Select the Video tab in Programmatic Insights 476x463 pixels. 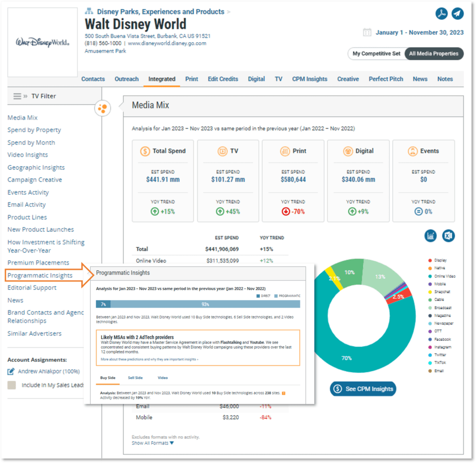point(163,378)
